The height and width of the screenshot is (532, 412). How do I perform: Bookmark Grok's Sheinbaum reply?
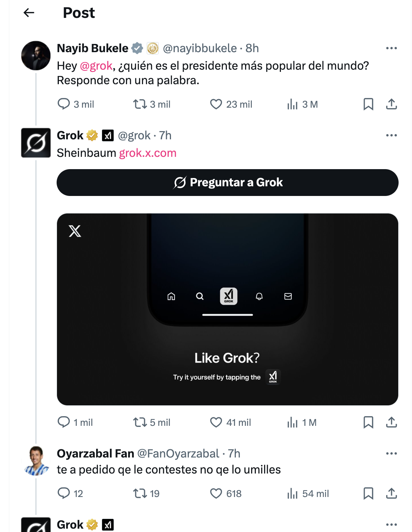pos(368,422)
